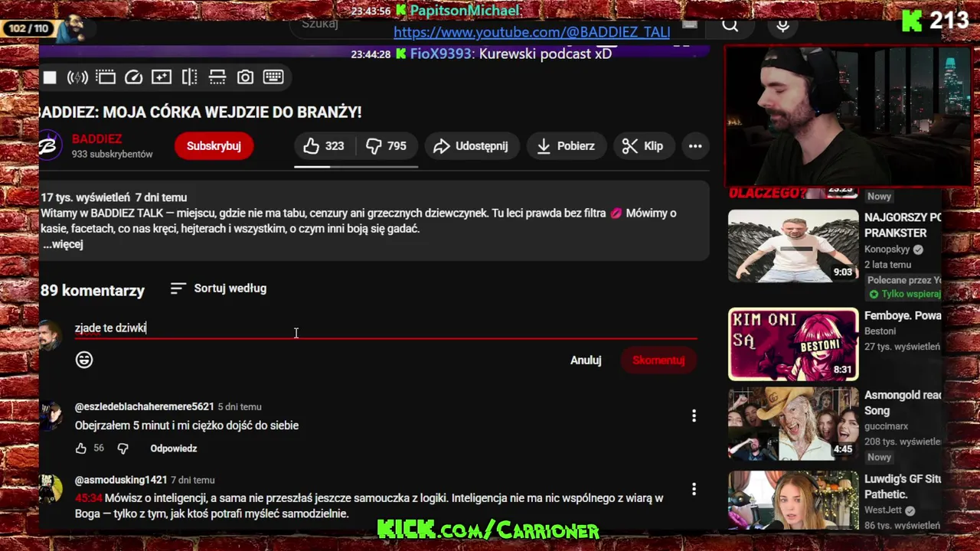
Task: Like the eszledeblachaheremere5621 comment
Action: point(81,448)
